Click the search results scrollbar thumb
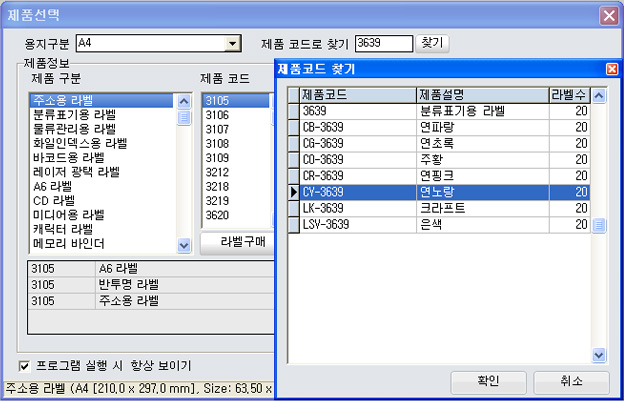The height and width of the screenshot is (401, 624). [x=599, y=226]
